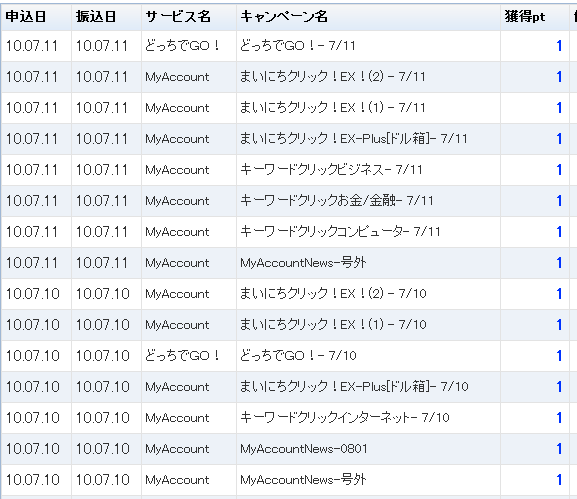This screenshot has height=499, width=577.
Task: Click point value 1 in キーワードクリックコンピューター row
Action: coord(559,231)
